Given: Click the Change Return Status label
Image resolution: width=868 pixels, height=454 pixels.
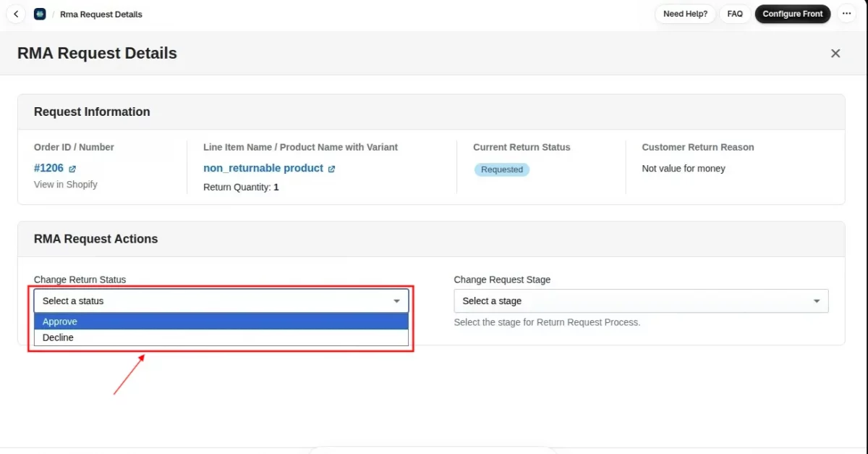Looking at the screenshot, I should pos(80,279).
